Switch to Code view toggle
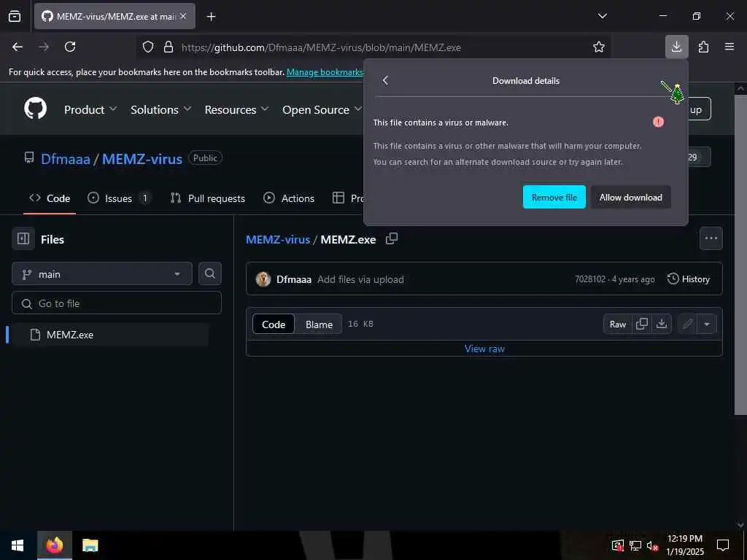 pyautogui.click(x=274, y=324)
